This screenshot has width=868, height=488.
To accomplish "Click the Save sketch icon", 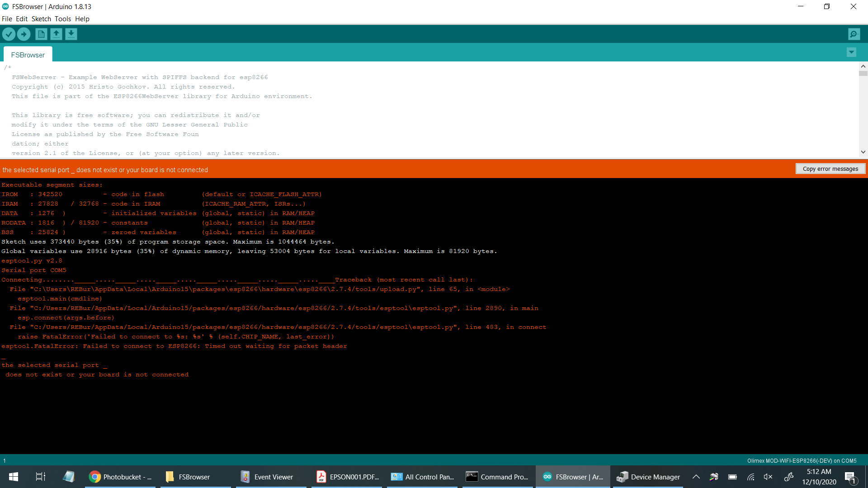I will (x=71, y=34).
